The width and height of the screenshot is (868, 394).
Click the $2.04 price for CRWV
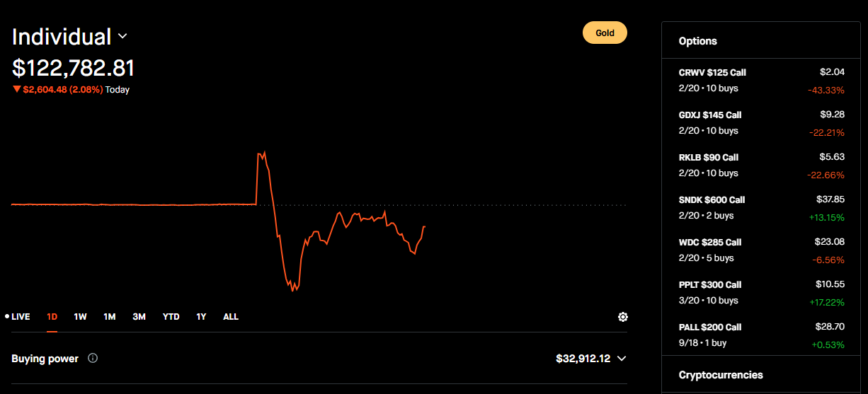[x=832, y=71]
